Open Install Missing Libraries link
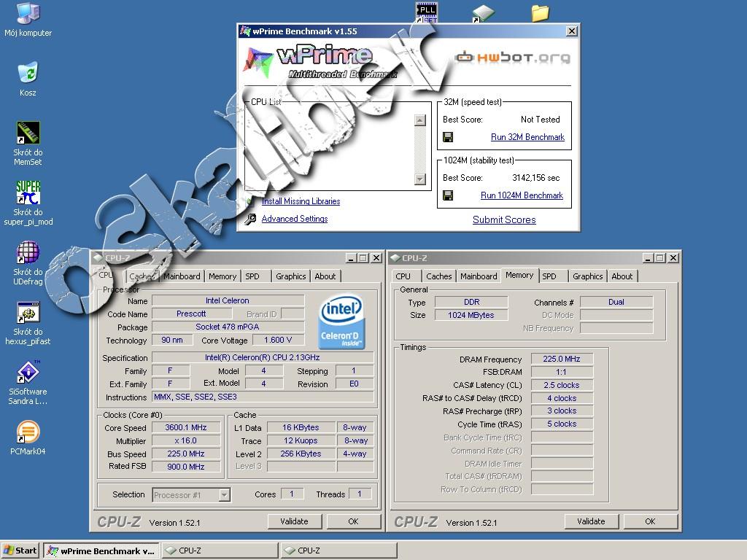This screenshot has width=747, height=560. coord(301,201)
